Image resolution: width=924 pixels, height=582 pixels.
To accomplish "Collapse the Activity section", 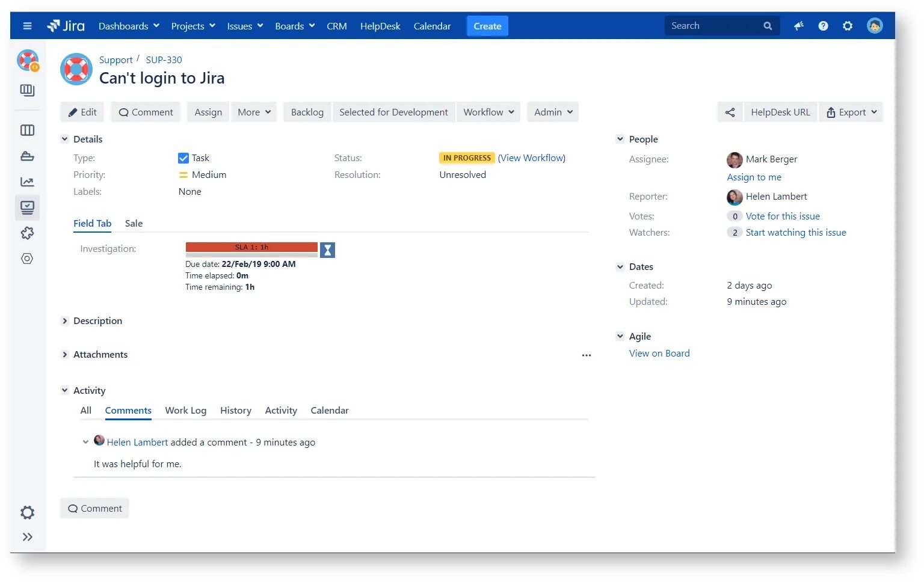I will click(x=65, y=390).
